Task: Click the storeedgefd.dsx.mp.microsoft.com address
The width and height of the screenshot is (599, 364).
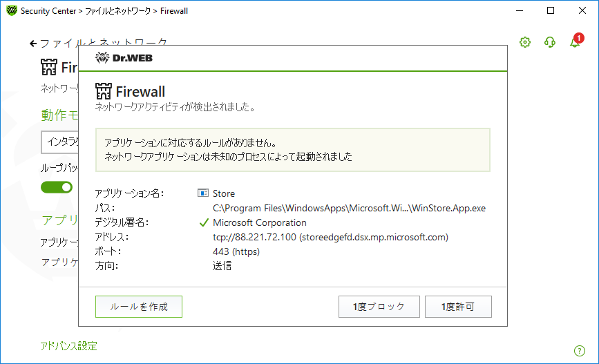Action: (x=374, y=237)
